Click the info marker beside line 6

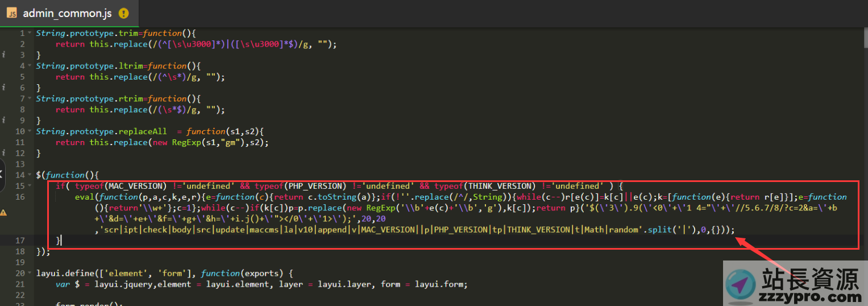4,88
